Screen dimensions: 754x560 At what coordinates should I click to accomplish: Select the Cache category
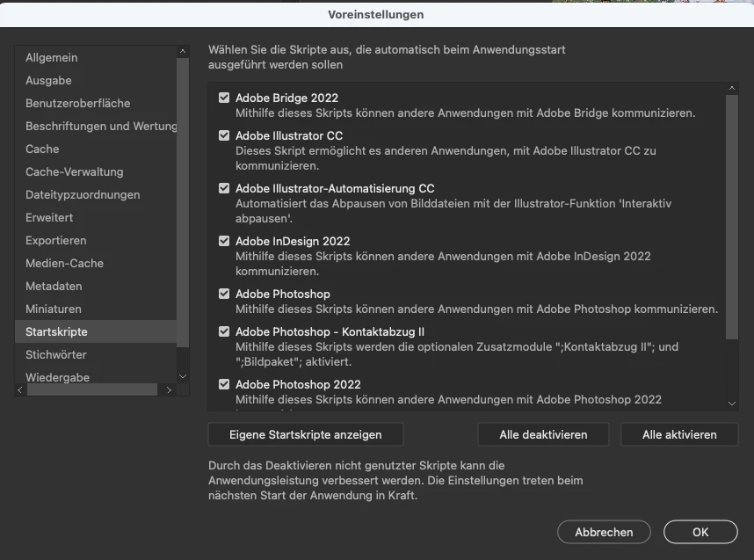click(96, 149)
